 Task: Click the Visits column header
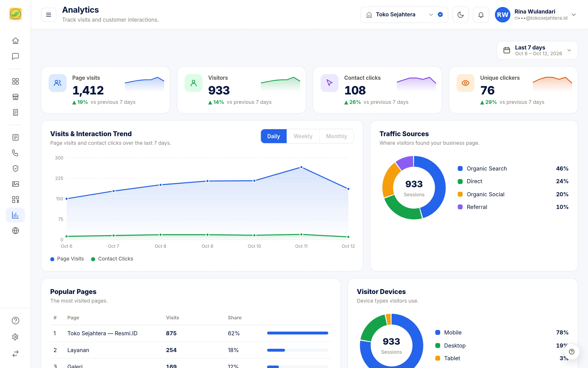173,318
